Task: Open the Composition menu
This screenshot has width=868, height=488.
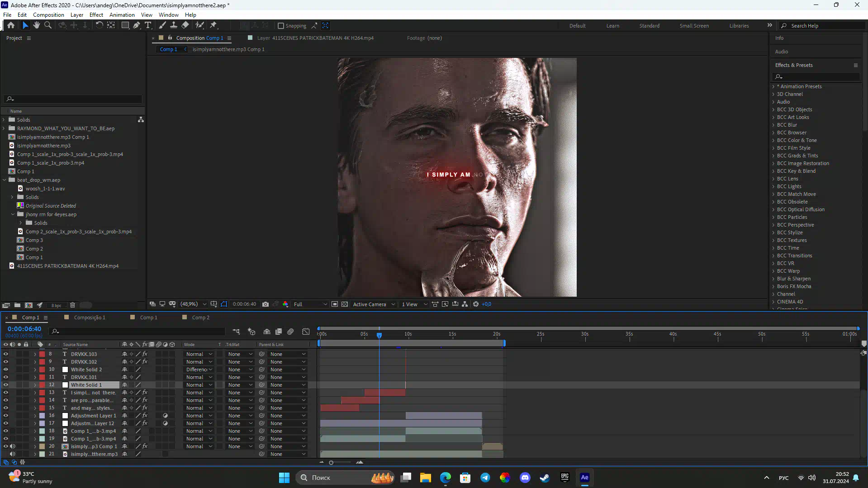Action: pyautogui.click(x=48, y=15)
